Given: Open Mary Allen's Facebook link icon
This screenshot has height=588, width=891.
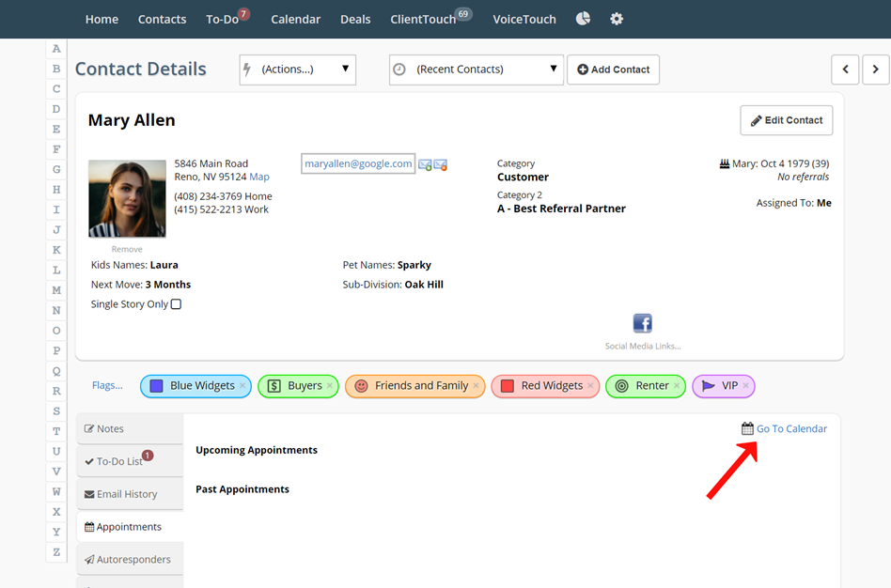Looking at the screenshot, I should [x=643, y=323].
